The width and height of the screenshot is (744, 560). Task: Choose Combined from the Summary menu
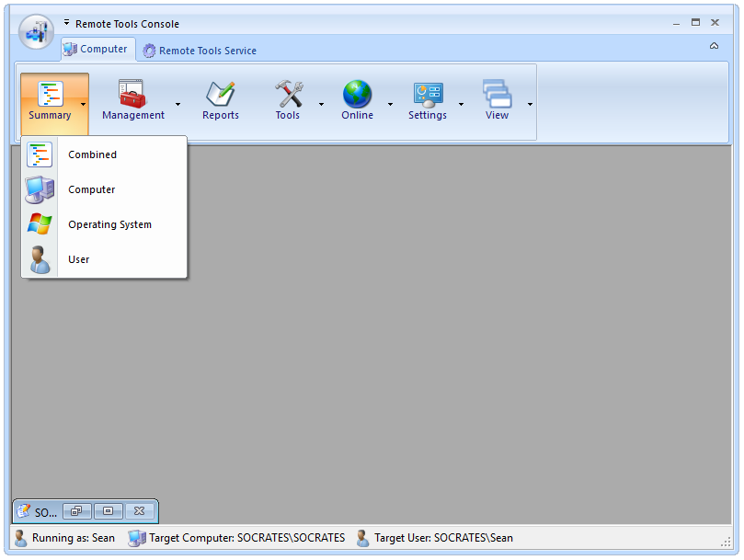[105, 154]
